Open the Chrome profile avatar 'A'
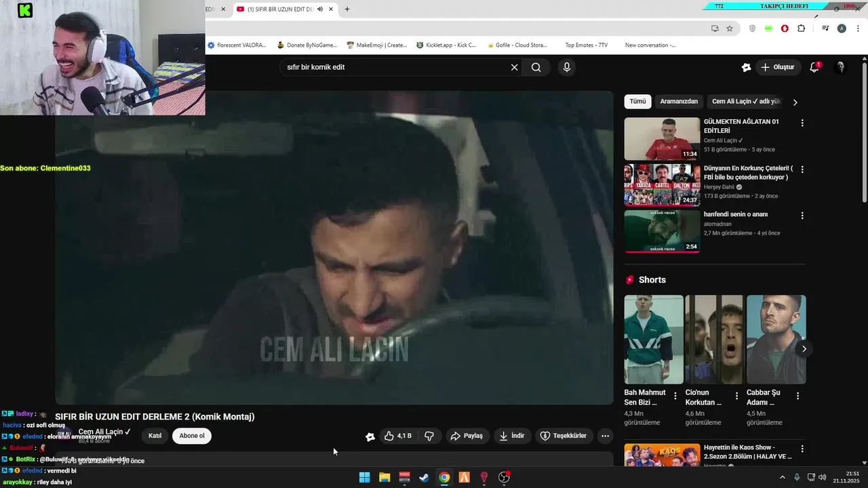The image size is (868, 488). 842,28
